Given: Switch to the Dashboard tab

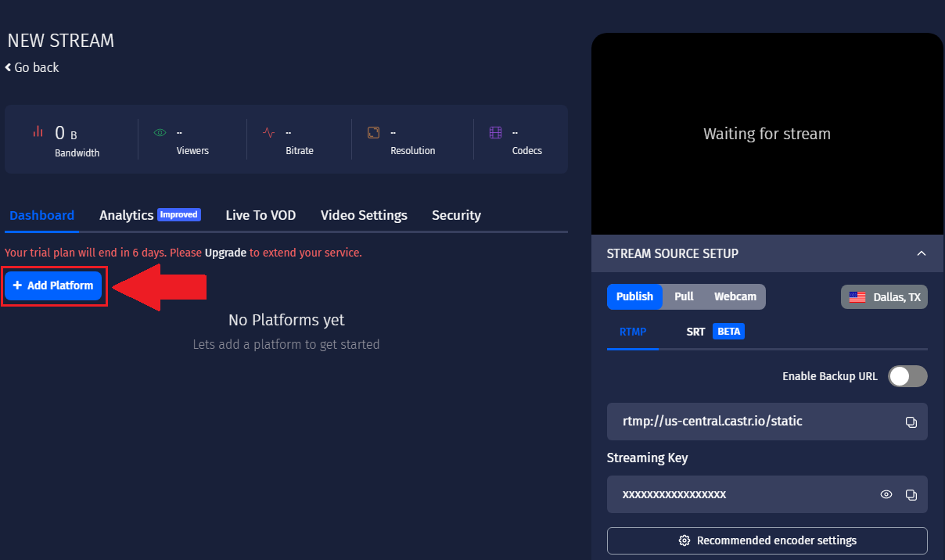Looking at the screenshot, I should (x=41, y=215).
